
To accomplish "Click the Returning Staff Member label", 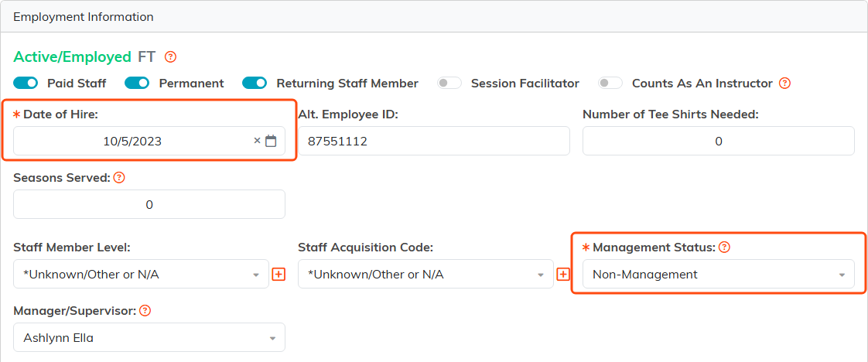I will 347,83.
